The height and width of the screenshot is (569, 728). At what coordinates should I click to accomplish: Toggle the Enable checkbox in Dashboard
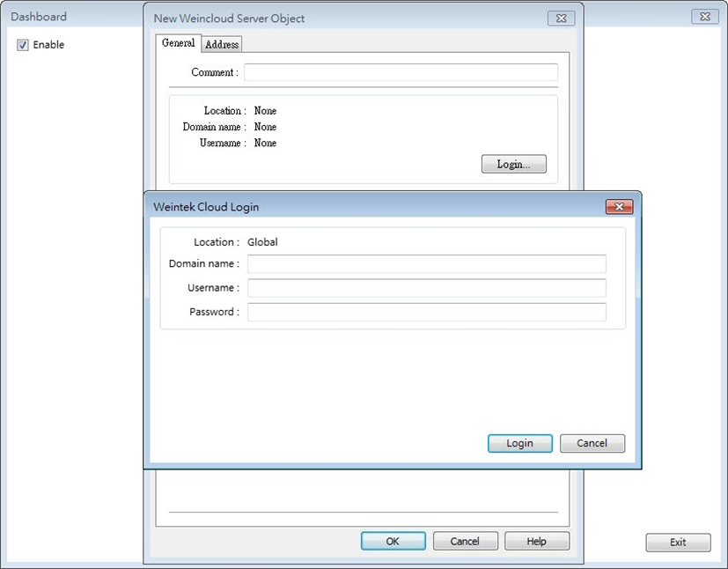click(22, 45)
